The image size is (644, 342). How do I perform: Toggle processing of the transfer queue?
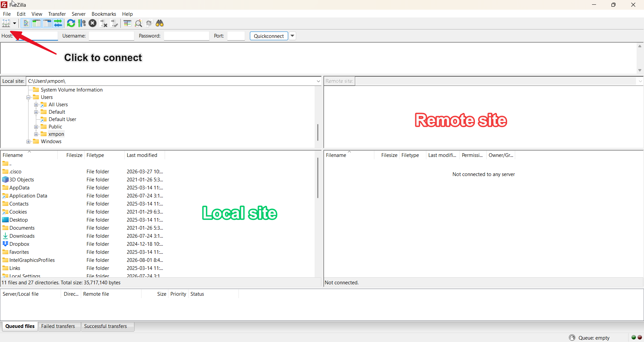coord(82,23)
